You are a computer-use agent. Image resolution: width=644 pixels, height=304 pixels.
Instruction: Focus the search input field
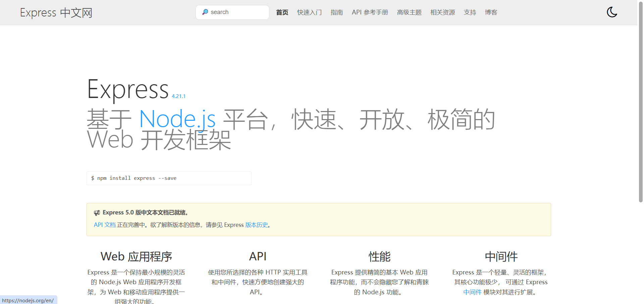[232, 12]
